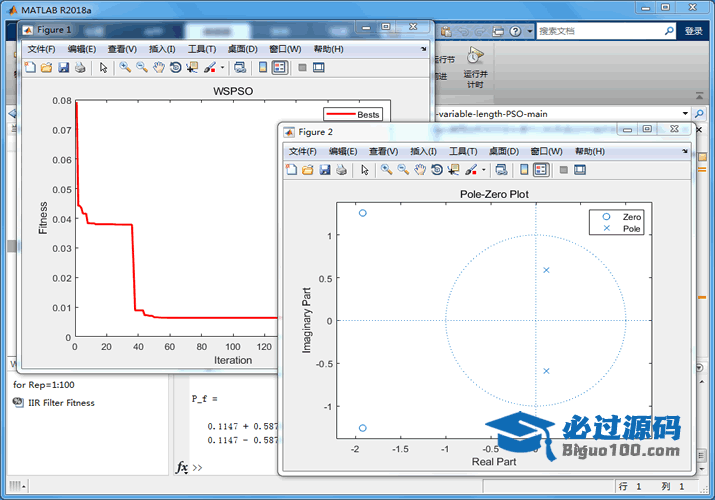
Task: Click 运行并计时 Run and Time button
Action: [475, 67]
